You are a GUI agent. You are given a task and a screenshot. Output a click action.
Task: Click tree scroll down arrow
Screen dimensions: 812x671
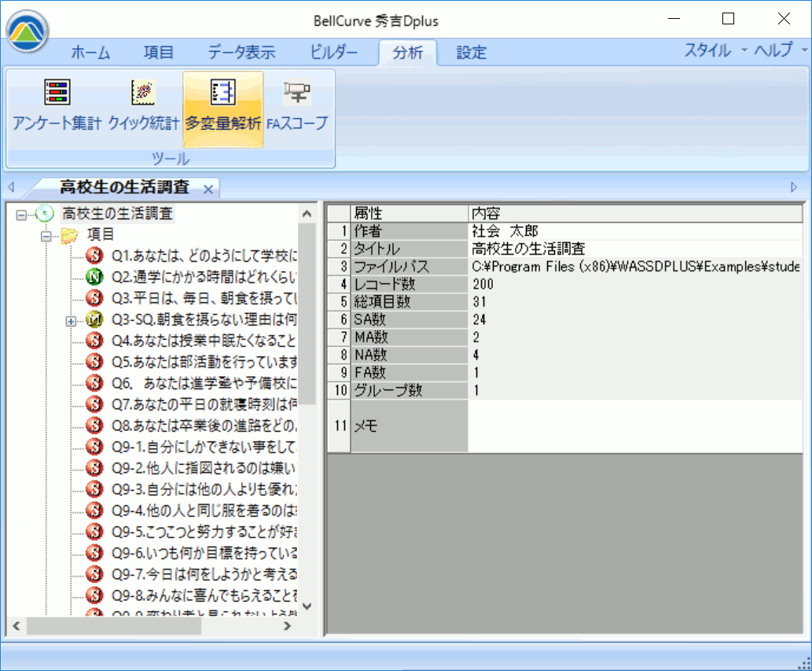[x=307, y=606]
